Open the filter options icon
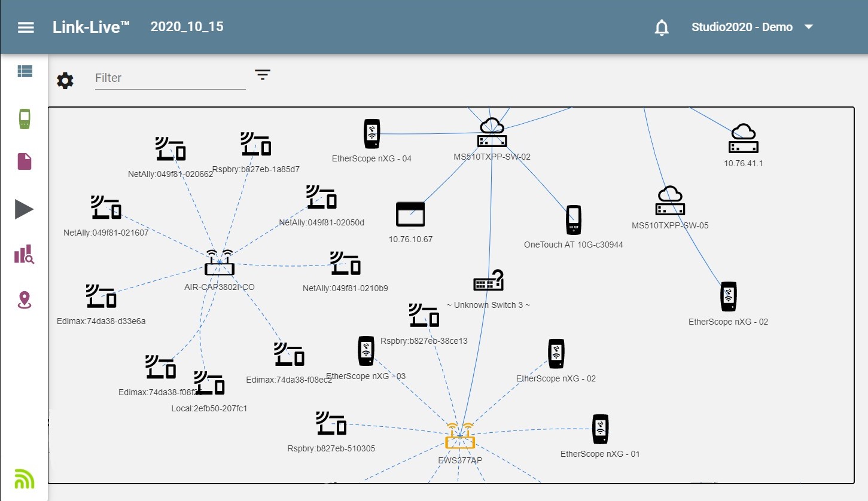The height and width of the screenshot is (501, 868). 263,75
